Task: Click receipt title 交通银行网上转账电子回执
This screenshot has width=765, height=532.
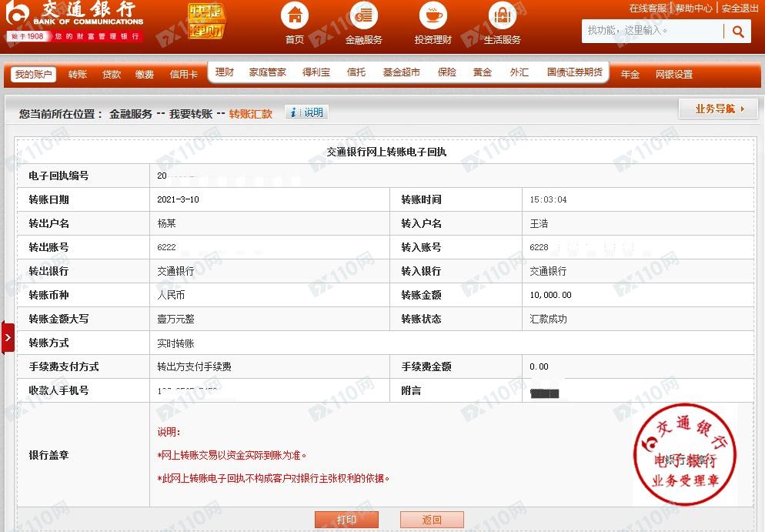Action: [386, 152]
